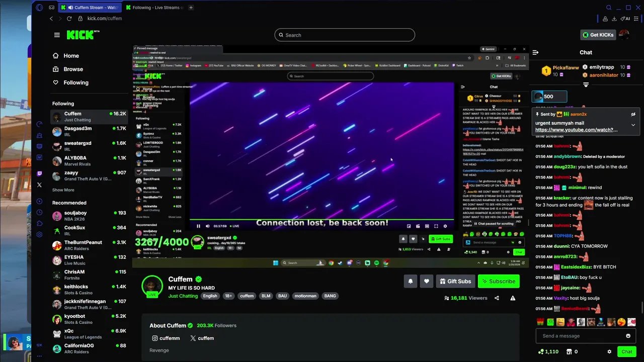
Task: Click the chat panel scrollbar
Action: [641, 307]
